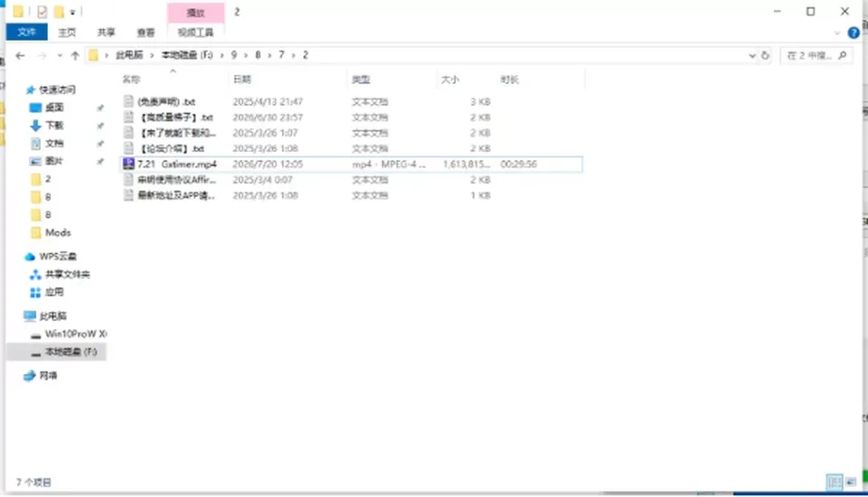Sort files by the 日期 column header
The image size is (868, 497).
point(242,80)
